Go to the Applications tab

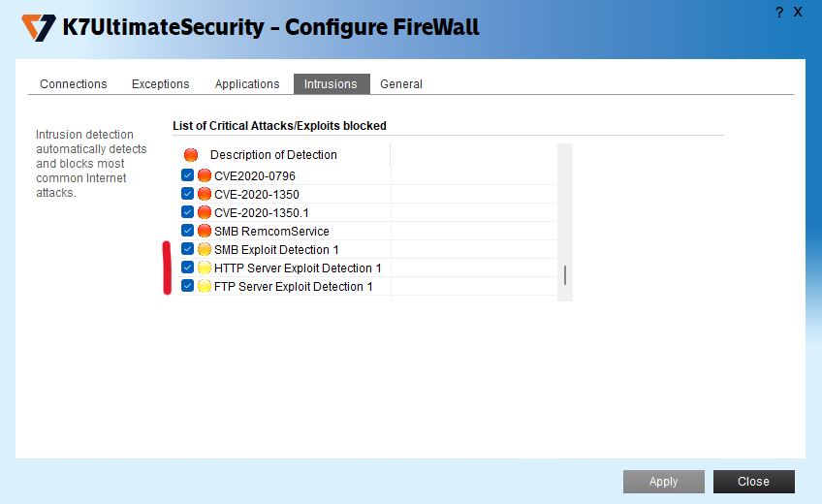(247, 84)
